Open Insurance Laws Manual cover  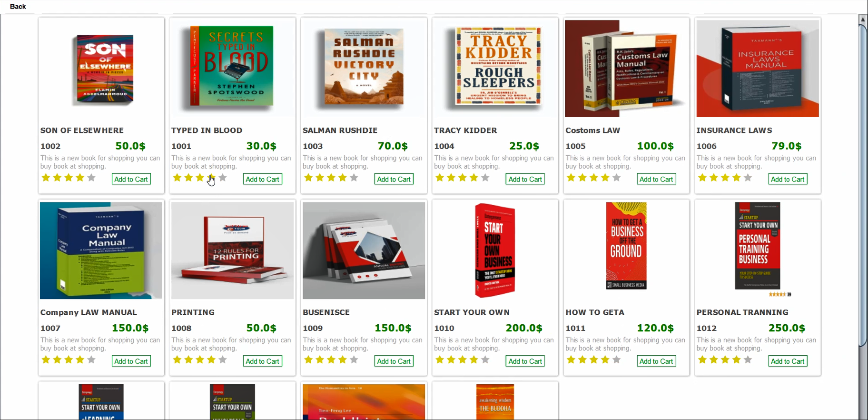pyautogui.click(x=758, y=69)
